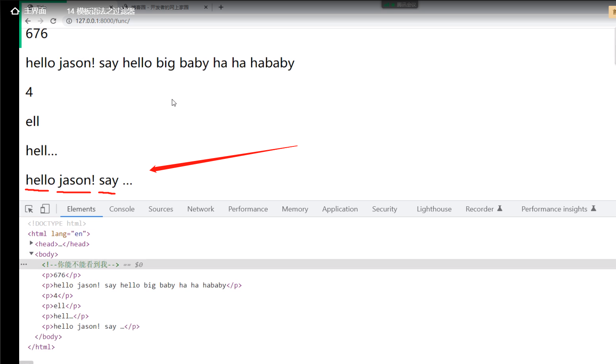Collapse the body node in the DOM tree
Screen dimensions: 616x364
click(31, 254)
